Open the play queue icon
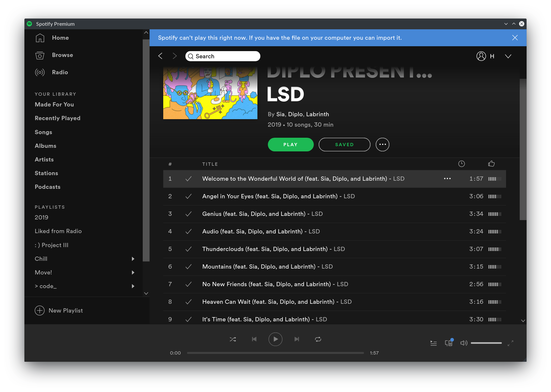The image size is (551, 392). pyautogui.click(x=433, y=343)
